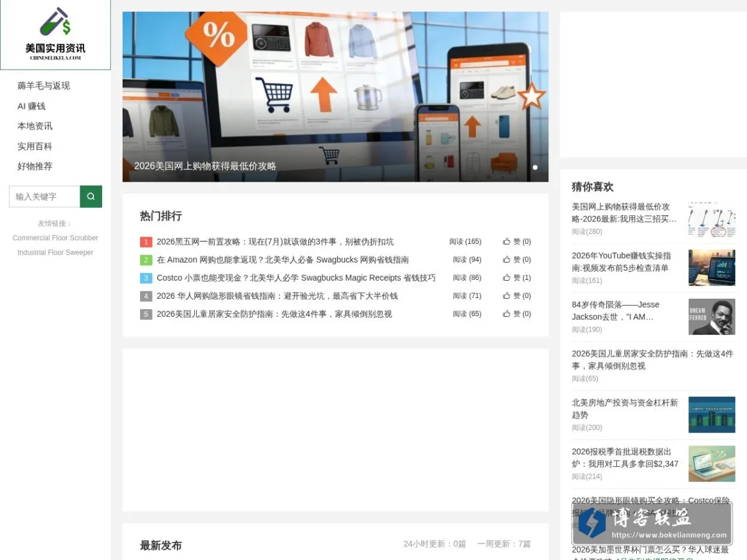Focus the 输入关键字 search field
Screen dimensions: 747x560
(x=45, y=197)
